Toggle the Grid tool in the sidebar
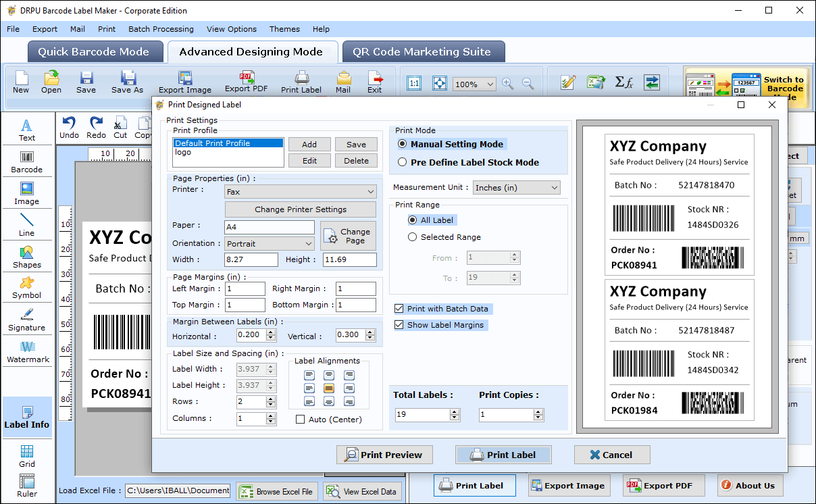 27,456
